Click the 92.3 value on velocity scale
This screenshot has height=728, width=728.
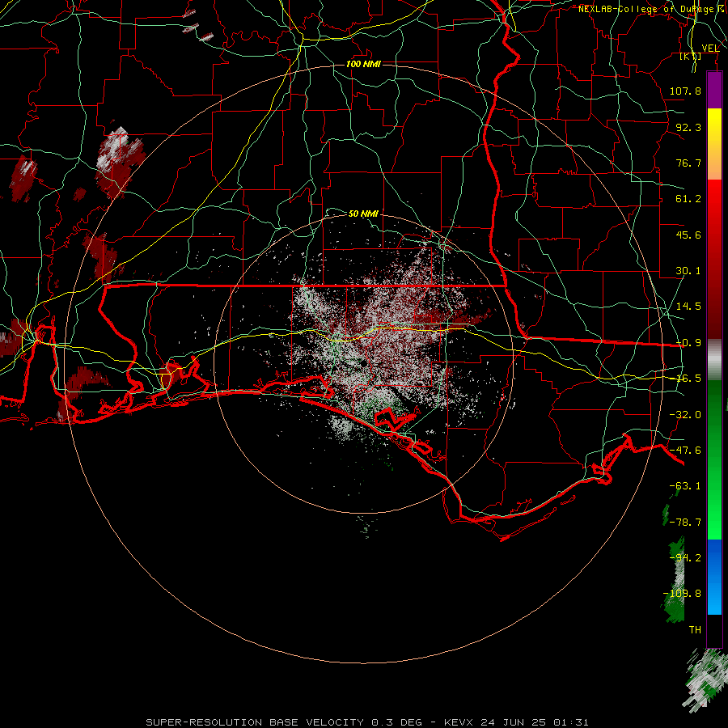(x=688, y=127)
